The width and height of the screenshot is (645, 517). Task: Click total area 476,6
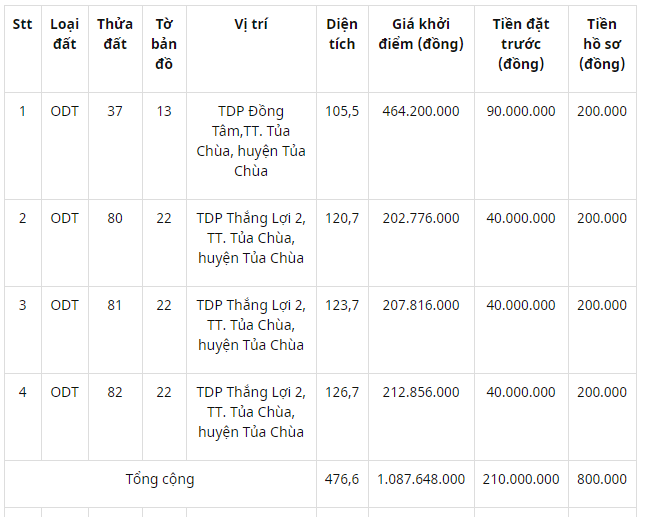[342, 479]
